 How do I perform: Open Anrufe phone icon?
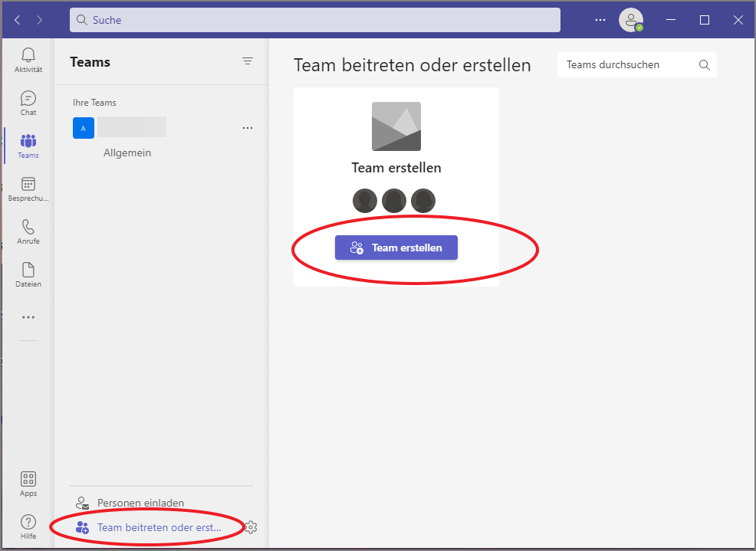(28, 232)
